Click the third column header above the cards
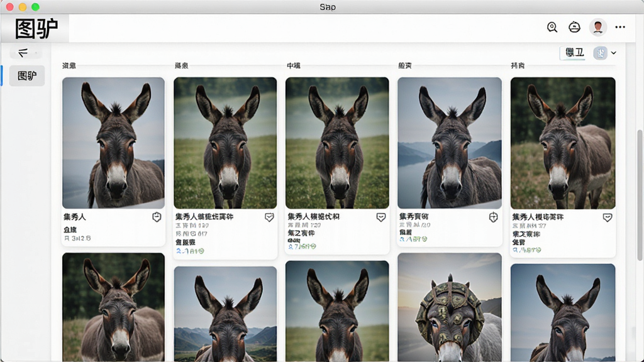The image size is (644, 362). pos(293,65)
